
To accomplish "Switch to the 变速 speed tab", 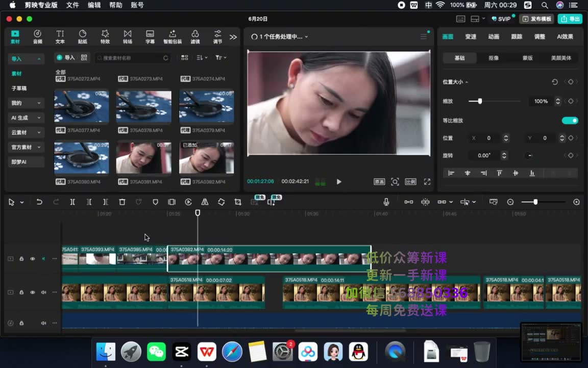I will [x=471, y=36].
